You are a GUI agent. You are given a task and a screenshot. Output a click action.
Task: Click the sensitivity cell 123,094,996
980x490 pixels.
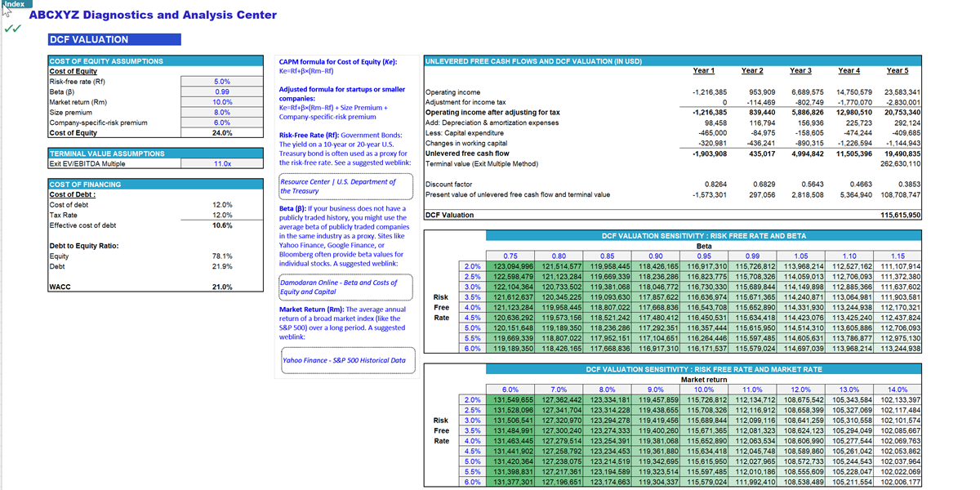click(x=511, y=266)
